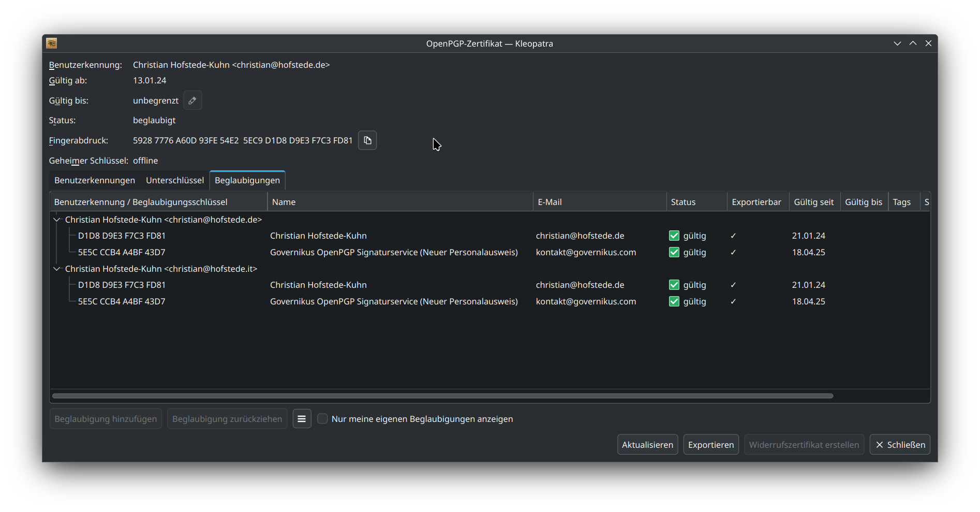Click the green status icon in first certification row
This screenshot has width=980, height=512.
tap(674, 236)
